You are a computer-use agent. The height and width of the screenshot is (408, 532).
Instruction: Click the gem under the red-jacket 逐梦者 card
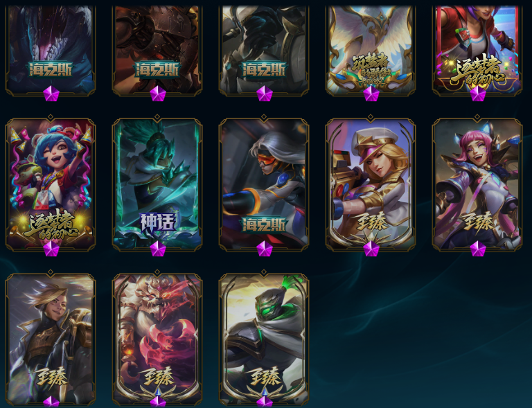click(478, 94)
